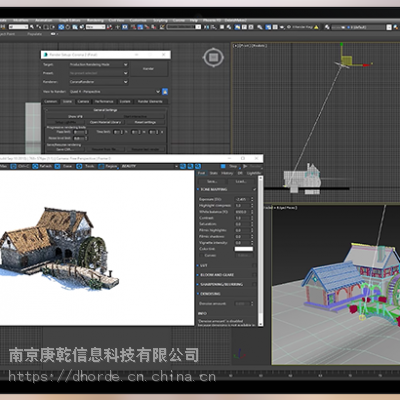Viewport: 400px width, 400px height.
Task: Enable the LUT checkbox
Action: 255,265
